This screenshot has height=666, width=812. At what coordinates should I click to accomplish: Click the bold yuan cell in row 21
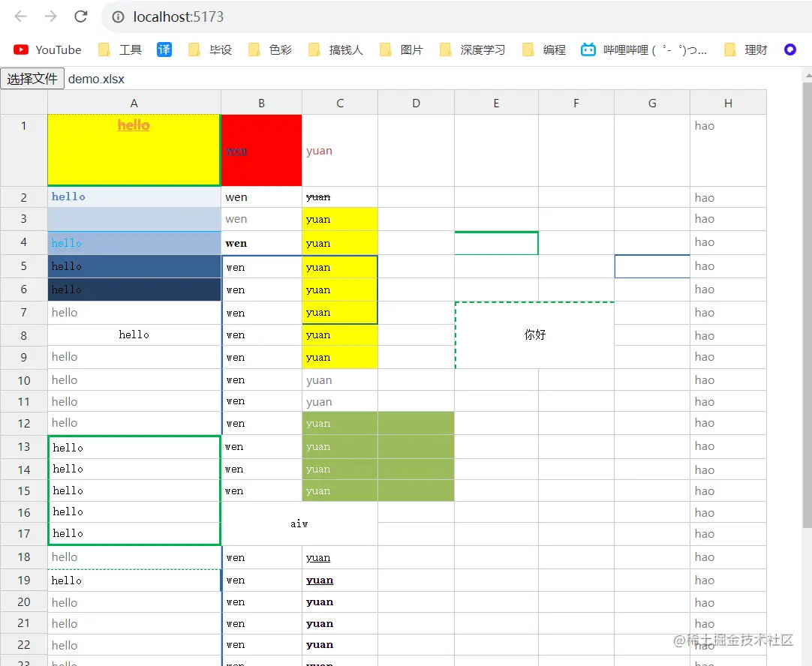[x=340, y=623]
